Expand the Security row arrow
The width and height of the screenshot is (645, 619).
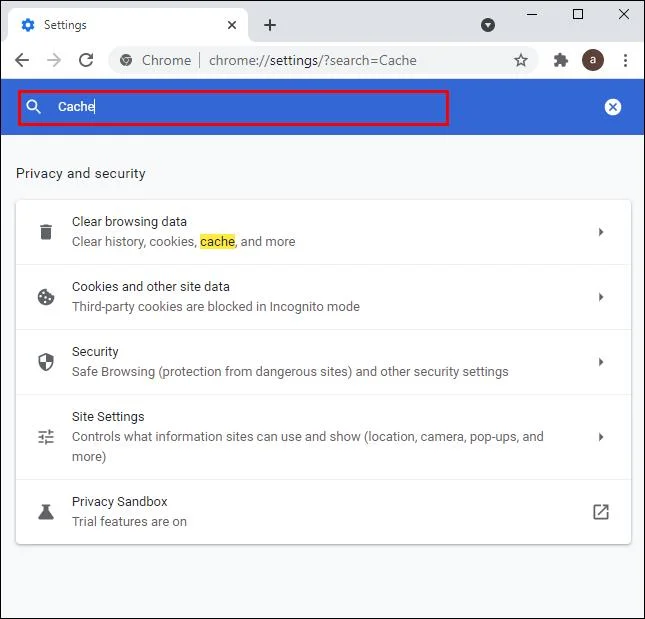[x=601, y=362]
